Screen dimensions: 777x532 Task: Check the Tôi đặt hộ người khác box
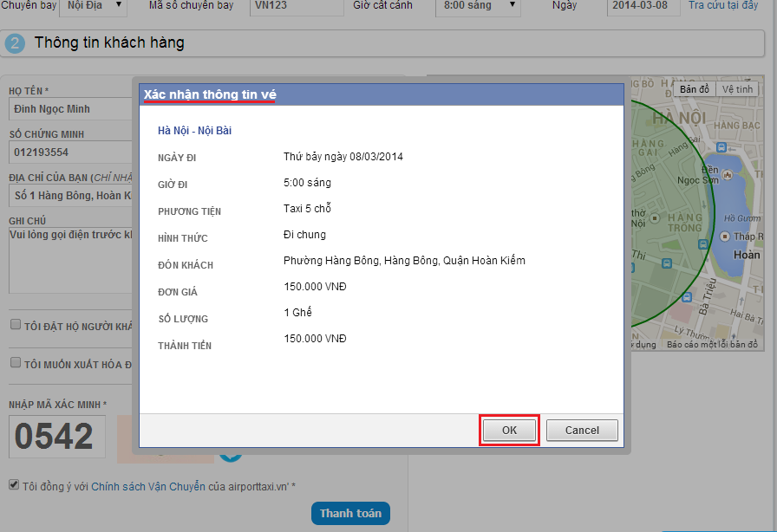[16, 324]
